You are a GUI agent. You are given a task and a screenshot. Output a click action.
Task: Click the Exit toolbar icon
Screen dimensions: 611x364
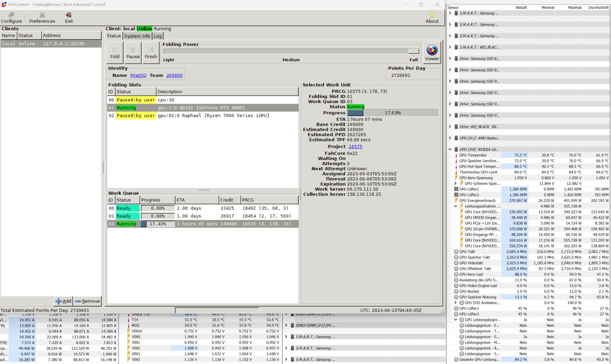tap(69, 18)
